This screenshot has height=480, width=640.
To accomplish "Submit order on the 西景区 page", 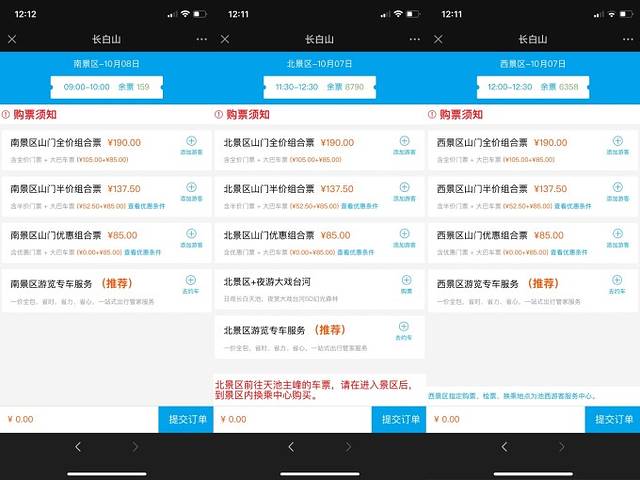I will [x=611, y=419].
